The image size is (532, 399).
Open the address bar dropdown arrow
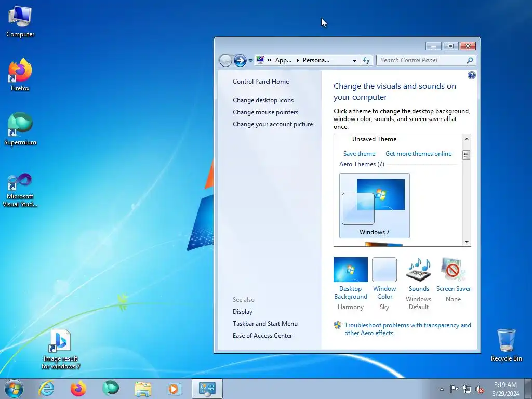pyautogui.click(x=354, y=60)
